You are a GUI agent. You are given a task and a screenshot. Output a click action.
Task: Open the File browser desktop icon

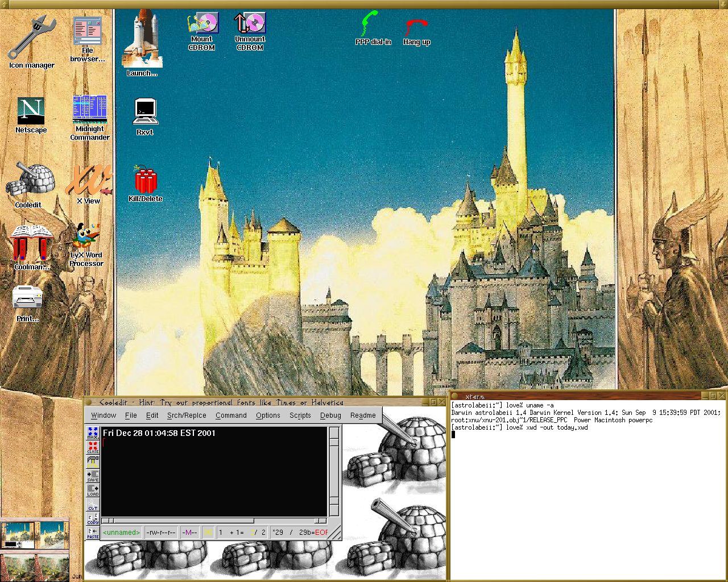click(x=88, y=31)
